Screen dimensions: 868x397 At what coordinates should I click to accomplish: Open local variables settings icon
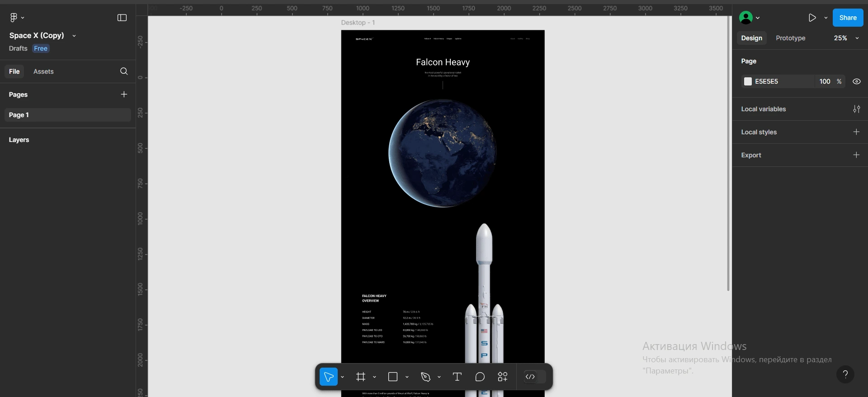(x=856, y=109)
